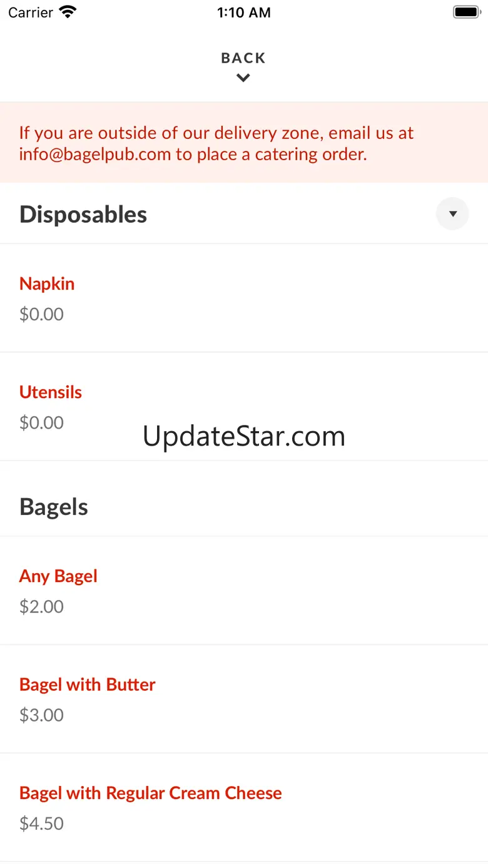Tap the Carrier label in status bar
The height and width of the screenshot is (868, 488).
point(31,13)
